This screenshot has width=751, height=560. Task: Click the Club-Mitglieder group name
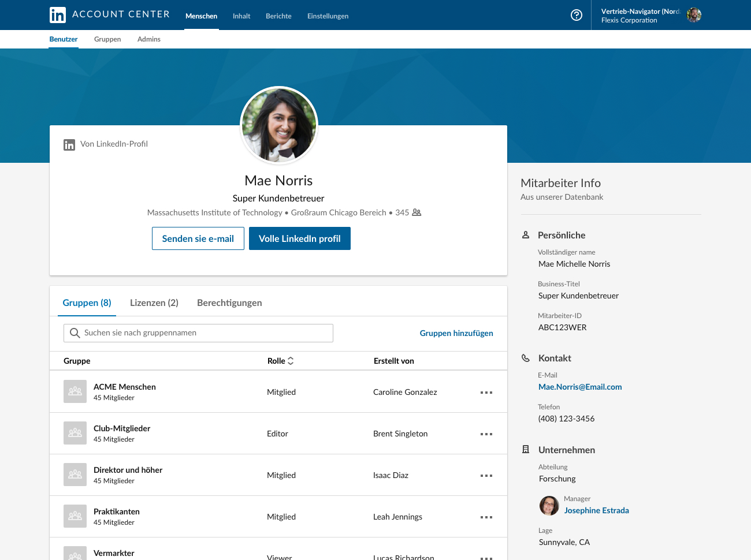pyautogui.click(x=122, y=428)
